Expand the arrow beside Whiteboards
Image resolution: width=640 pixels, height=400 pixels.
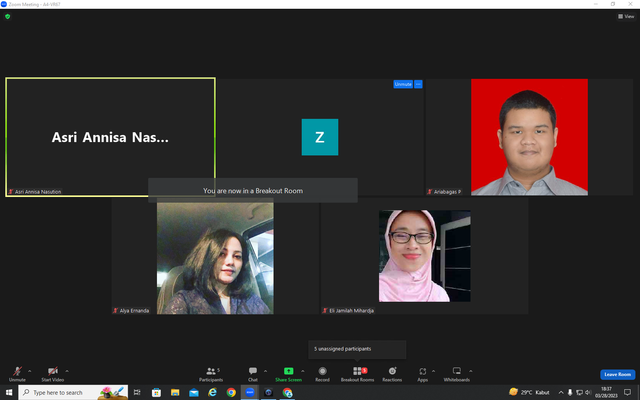click(x=471, y=371)
